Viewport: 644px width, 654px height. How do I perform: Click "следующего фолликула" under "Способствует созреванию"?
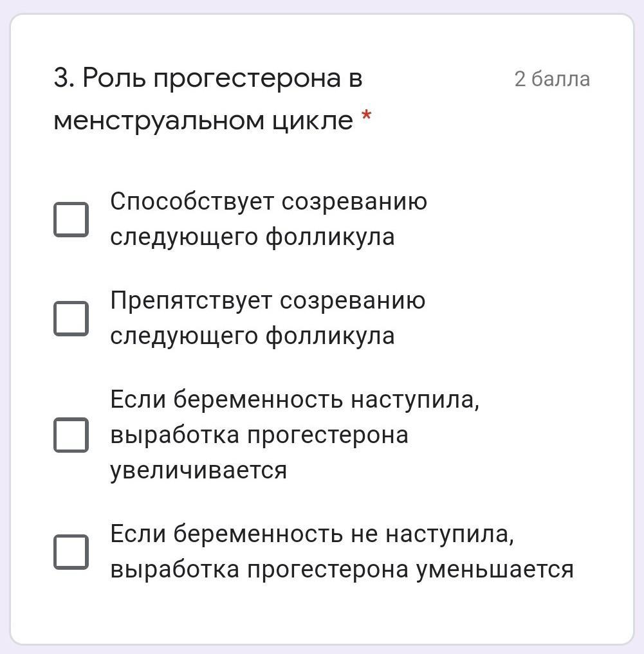click(252, 237)
